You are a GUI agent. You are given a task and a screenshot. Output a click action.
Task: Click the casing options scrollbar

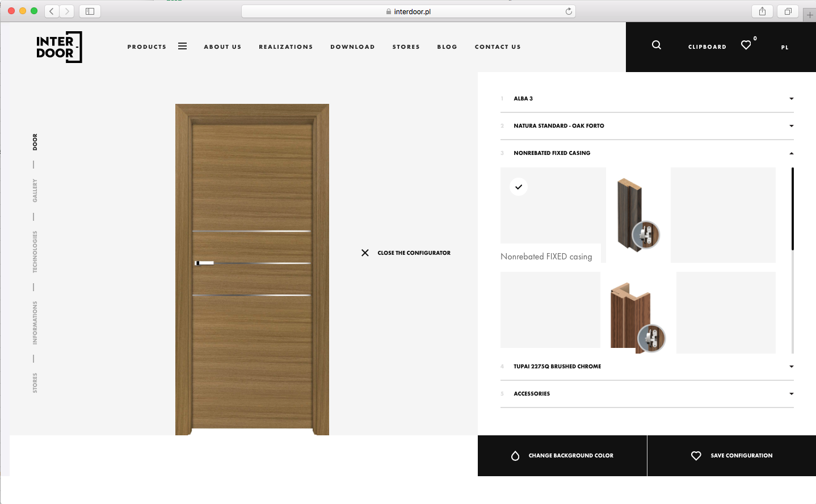tap(793, 209)
